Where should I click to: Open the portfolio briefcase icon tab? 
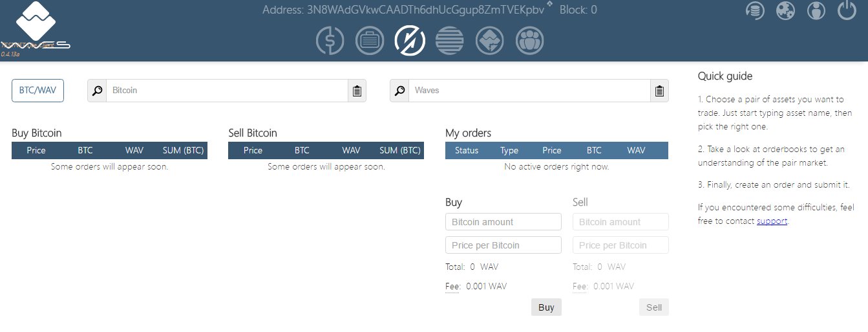tap(370, 41)
